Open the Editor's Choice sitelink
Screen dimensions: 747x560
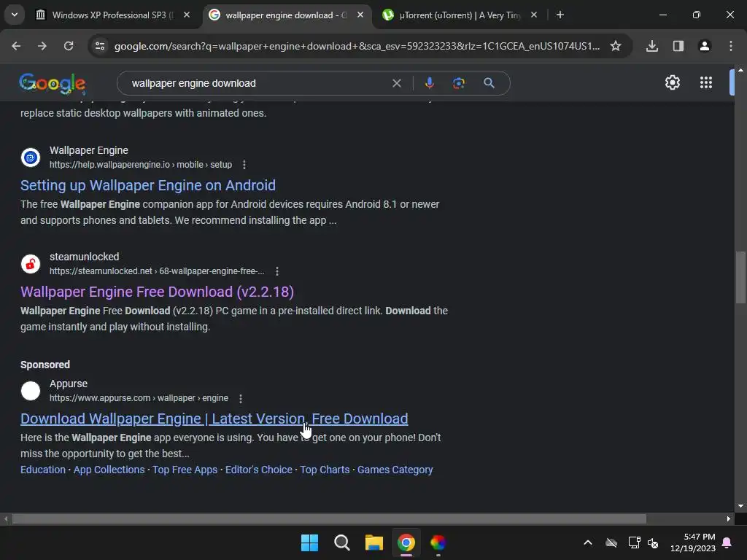(259, 470)
